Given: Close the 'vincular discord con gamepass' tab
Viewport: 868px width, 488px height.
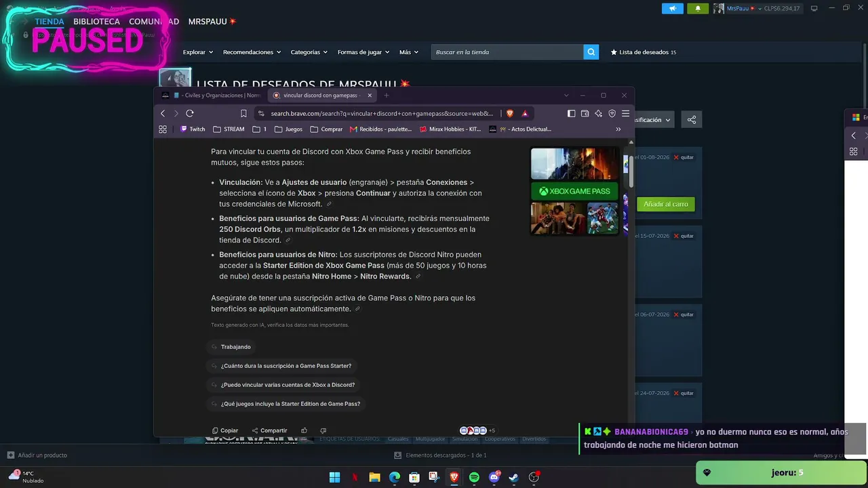Looking at the screenshot, I should 370,96.
